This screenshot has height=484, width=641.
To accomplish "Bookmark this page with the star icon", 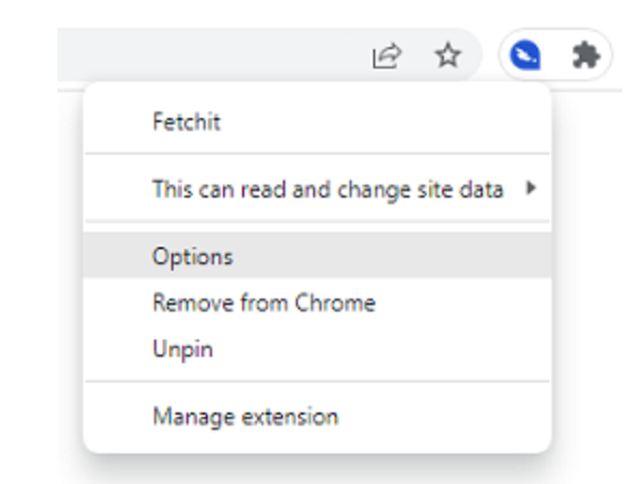I will tap(448, 56).
